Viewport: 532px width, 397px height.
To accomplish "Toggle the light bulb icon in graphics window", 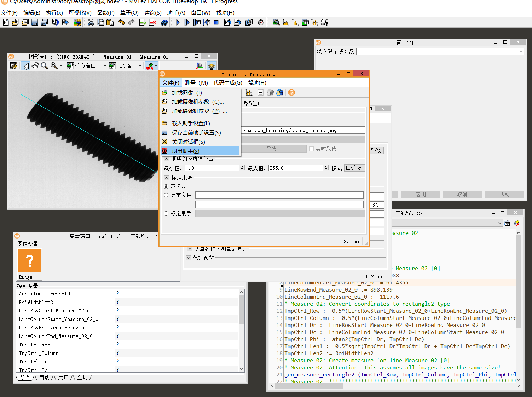I will [x=212, y=66].
